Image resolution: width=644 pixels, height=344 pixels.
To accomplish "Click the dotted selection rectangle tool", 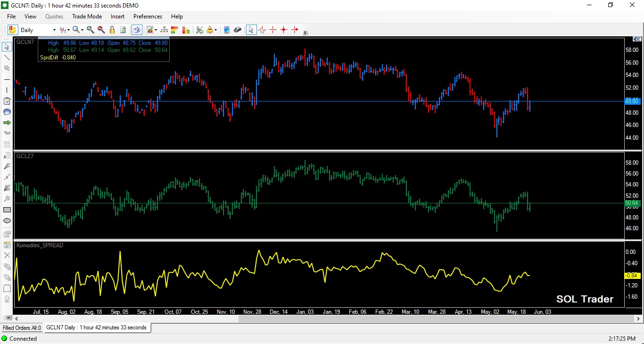I will coord(7,288).
